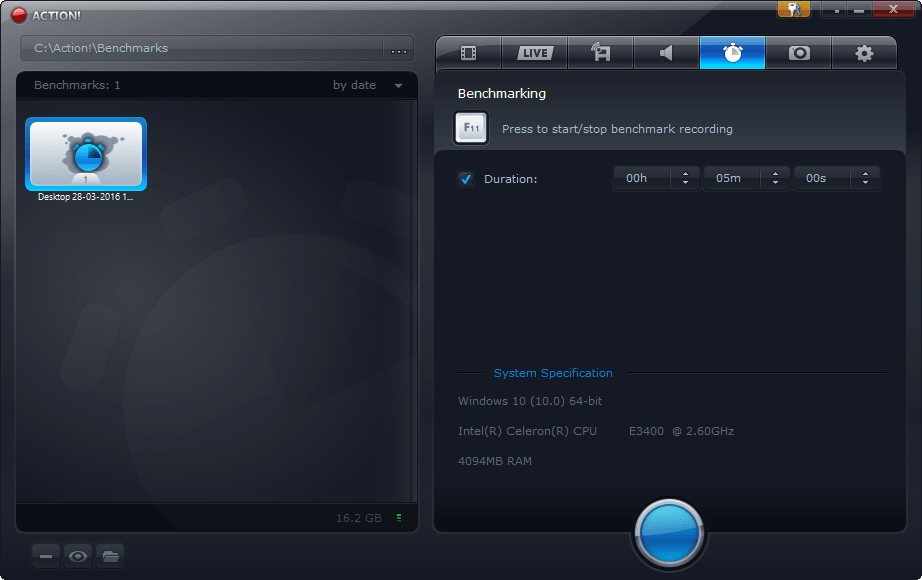Decrease the hours duration value

tap(685, 182)
